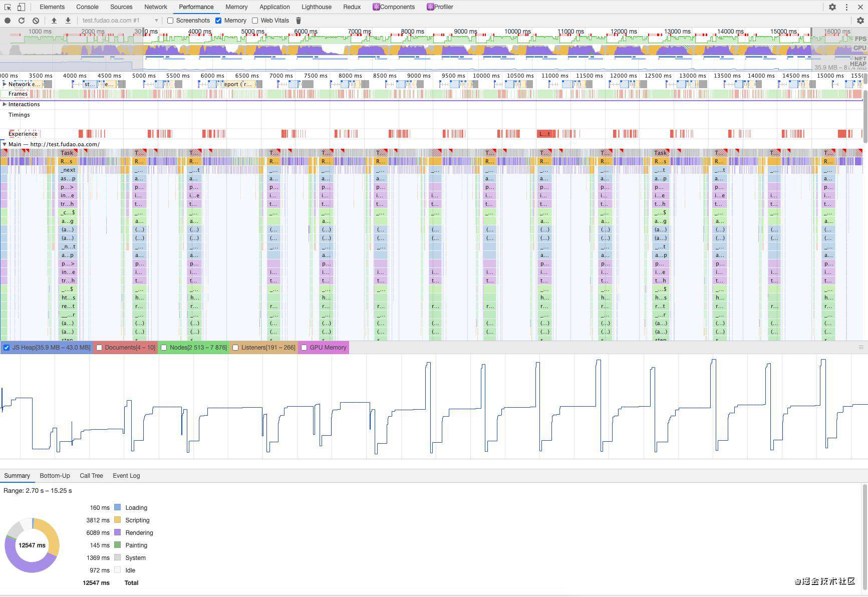Screen dimensions: 868x597
Task: Click the Rendering color swatch in summary
Action: [x=118, y=532]
